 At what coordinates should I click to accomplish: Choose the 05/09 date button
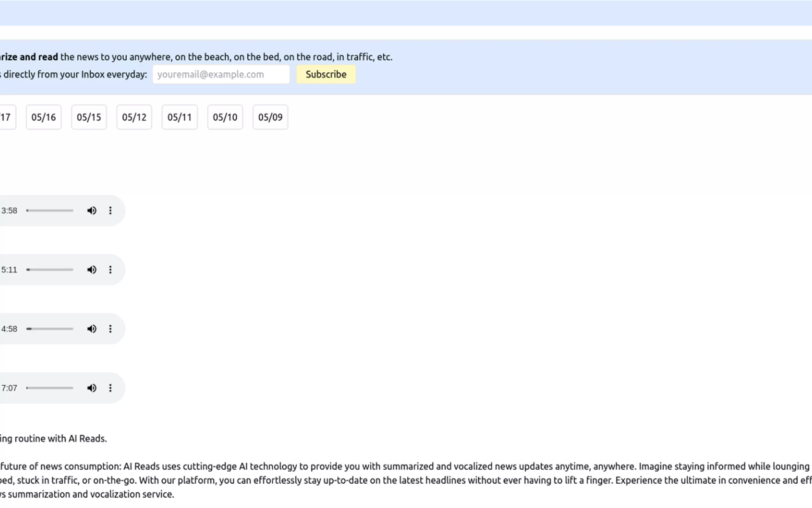[x=270, y=117]
